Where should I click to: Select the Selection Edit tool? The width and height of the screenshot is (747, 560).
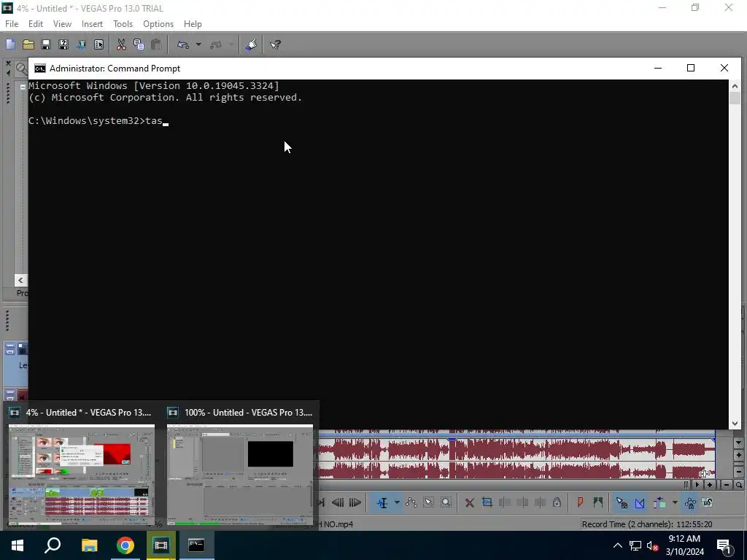pyautogui.click(x=428, y=502)
